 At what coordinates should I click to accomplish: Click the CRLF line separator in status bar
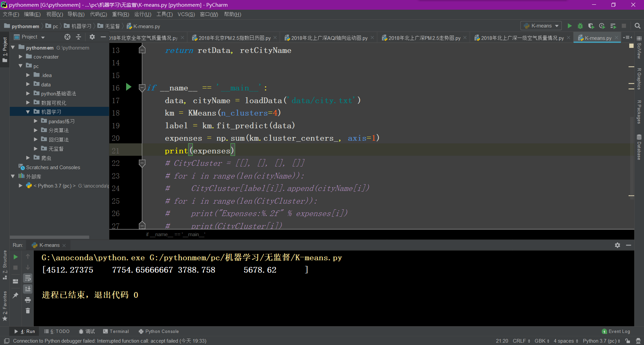(521, 341)
